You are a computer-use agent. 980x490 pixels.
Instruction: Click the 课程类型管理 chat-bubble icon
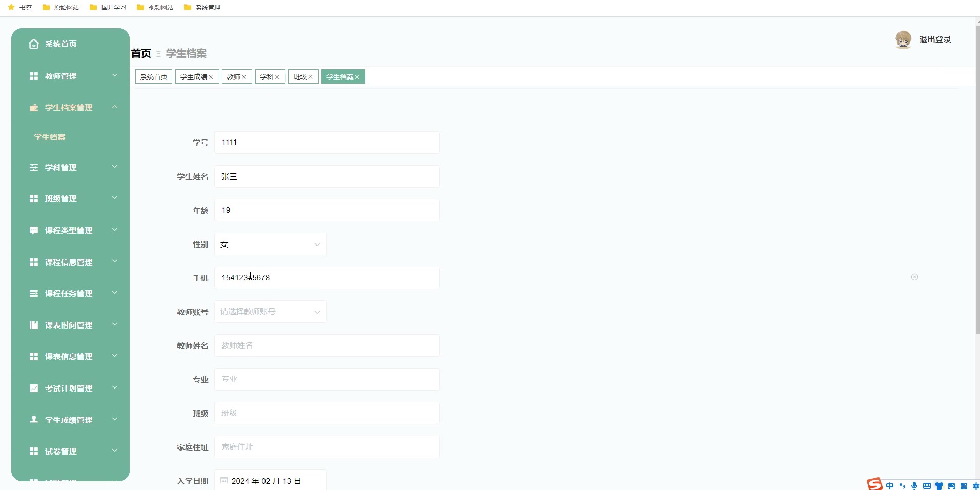[34, 231]
